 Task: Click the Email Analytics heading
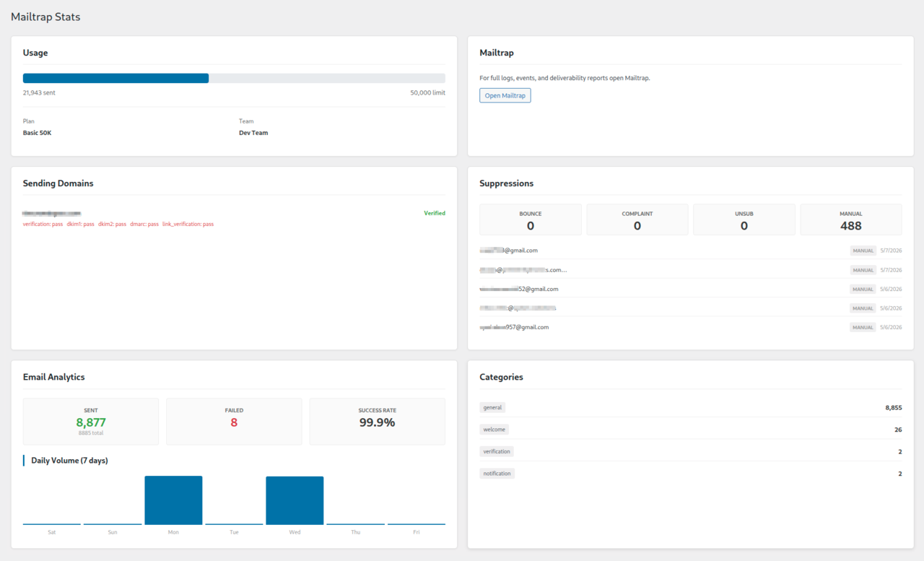[x=53, y=377]
